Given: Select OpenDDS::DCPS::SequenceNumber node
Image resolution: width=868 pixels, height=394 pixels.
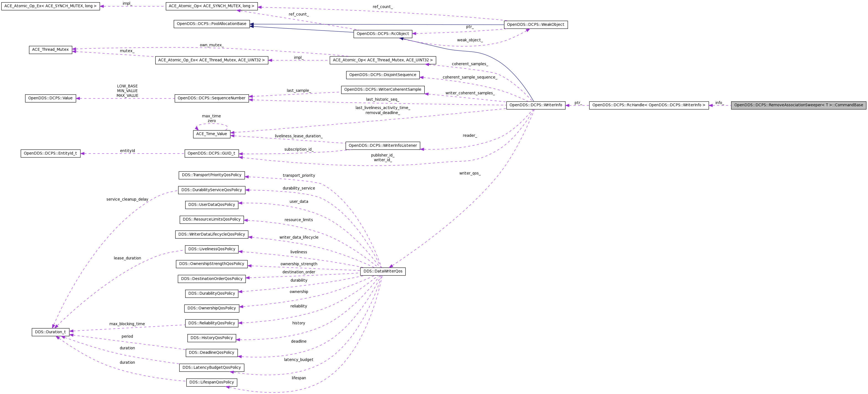Looking at the screenshot, I should tap(212, 98).
